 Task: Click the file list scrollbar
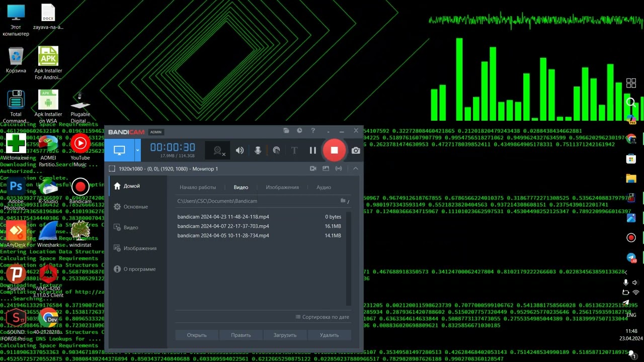tap(348, 258)
